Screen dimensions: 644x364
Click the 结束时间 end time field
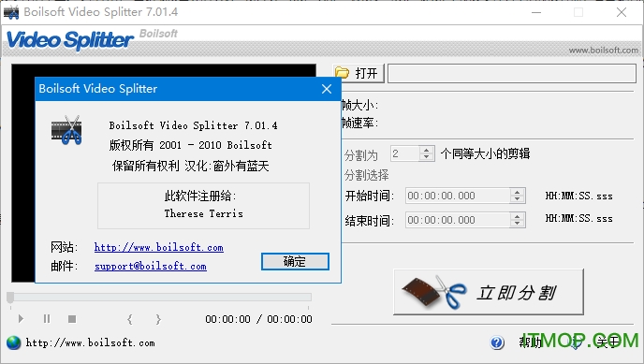pos(458,220)
